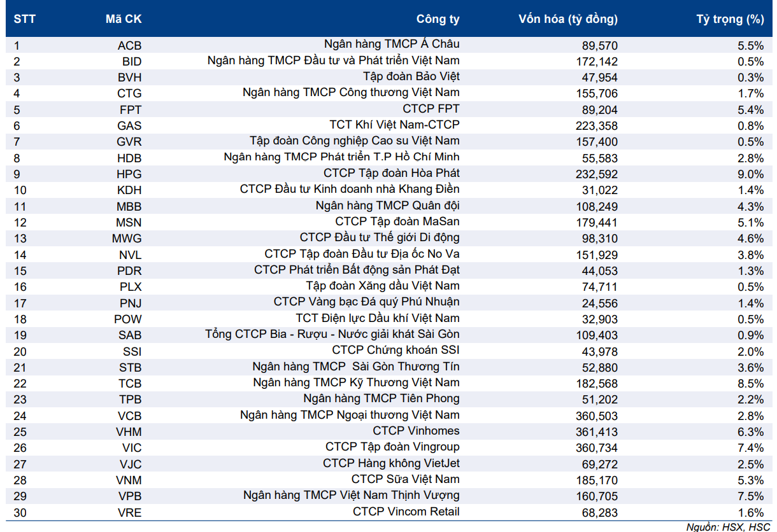Click company name "Tập đoàn Bảo Việt"
This screenshot has height=532, width=777.
pos(411,76)
